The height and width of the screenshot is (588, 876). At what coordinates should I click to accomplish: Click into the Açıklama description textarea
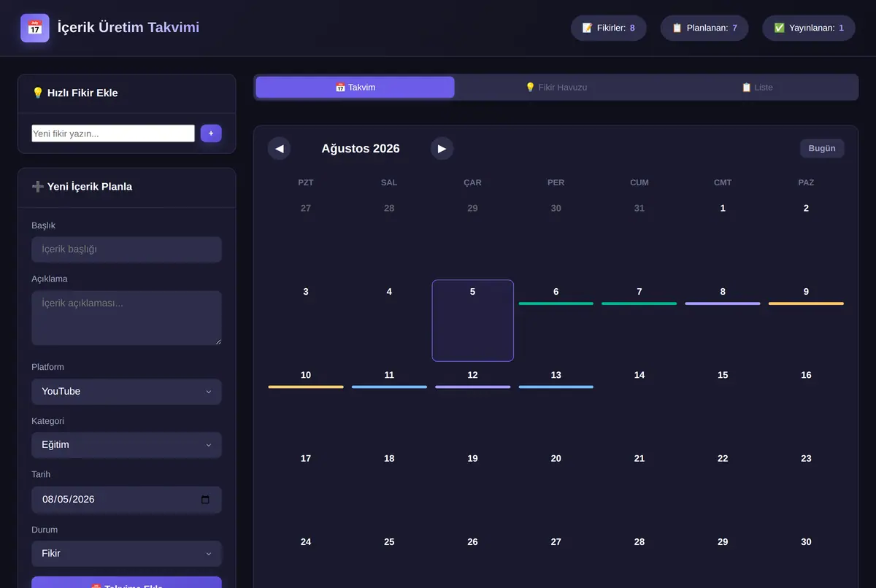point(126,318)
